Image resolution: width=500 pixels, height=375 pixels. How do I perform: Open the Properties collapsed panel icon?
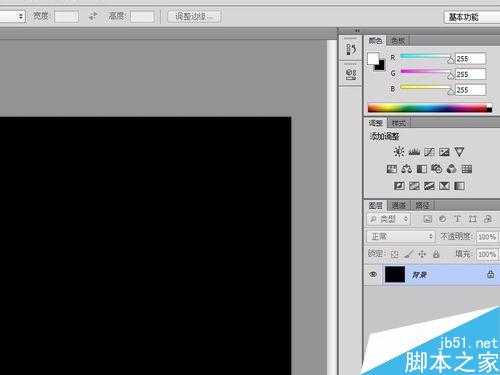click(x=351, y=73)
